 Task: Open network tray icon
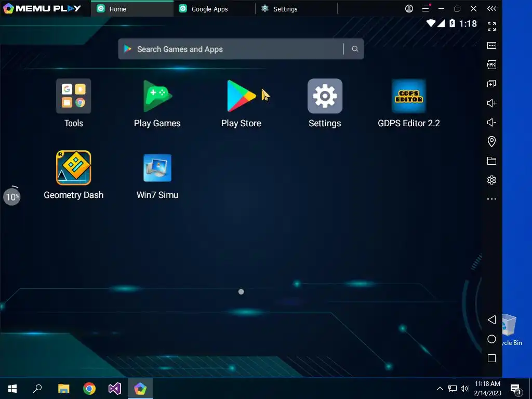tap(452, 389)
